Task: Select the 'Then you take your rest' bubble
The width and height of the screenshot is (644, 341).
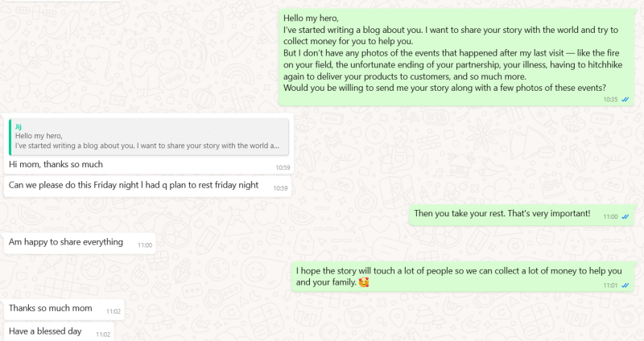Action: tap(502, 214)
